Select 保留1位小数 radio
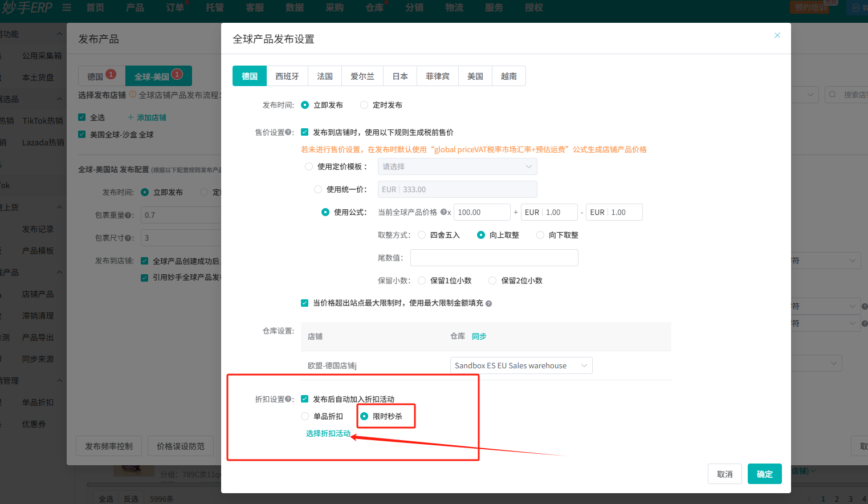The image size is (868, 504). (422, 281)
